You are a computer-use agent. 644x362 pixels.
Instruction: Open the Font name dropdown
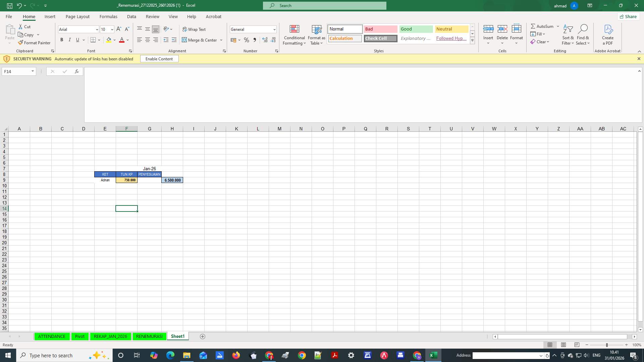[97, 29]
